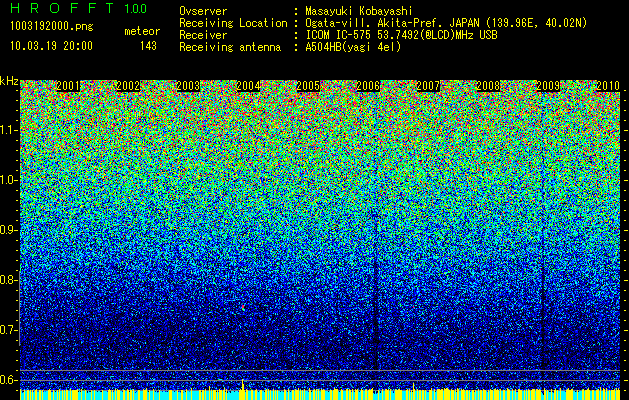Click the meteor count value 143
The width and height of the screenshot is (629, 400).
click(148, 46)
